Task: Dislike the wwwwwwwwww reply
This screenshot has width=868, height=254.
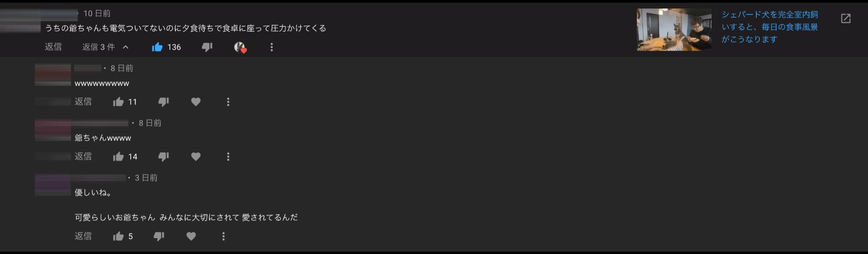Action: point(164,102)
